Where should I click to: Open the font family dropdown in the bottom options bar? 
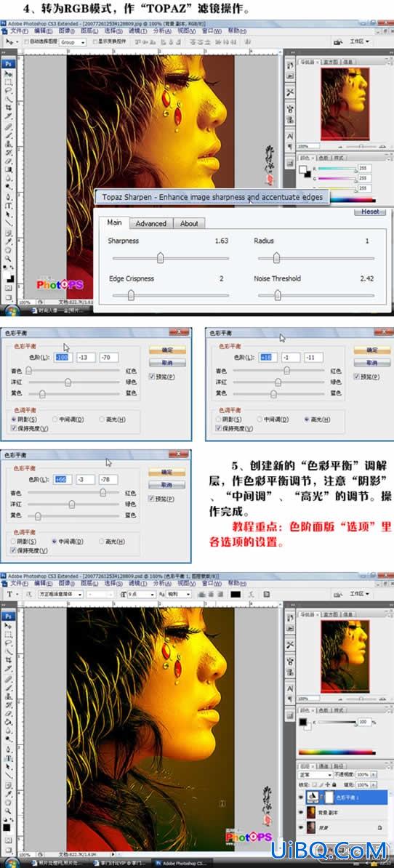tap(61, 594)
